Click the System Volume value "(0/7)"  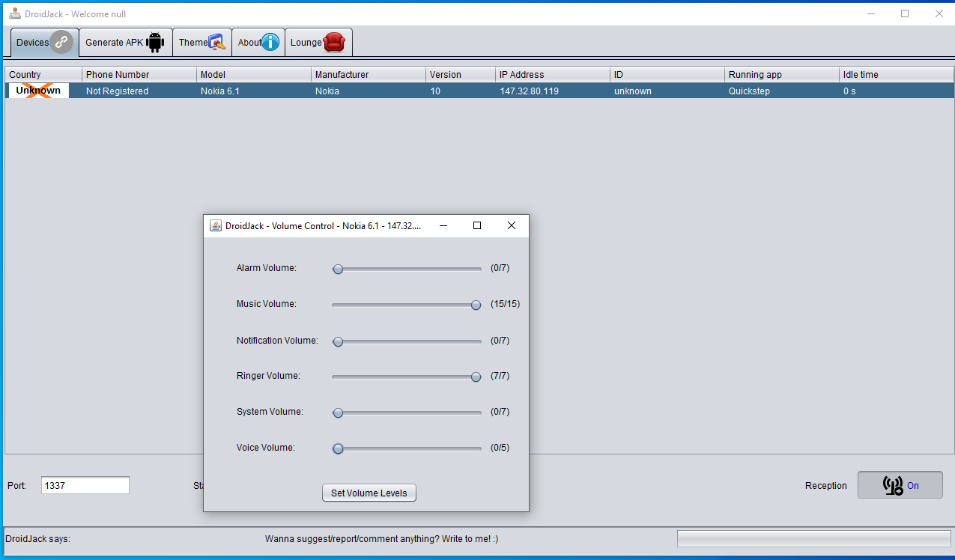[x=500, y=412]
